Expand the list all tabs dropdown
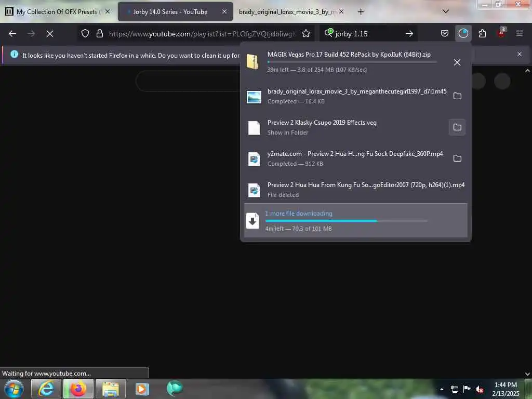The image size is (532, 399). point(446,11)
